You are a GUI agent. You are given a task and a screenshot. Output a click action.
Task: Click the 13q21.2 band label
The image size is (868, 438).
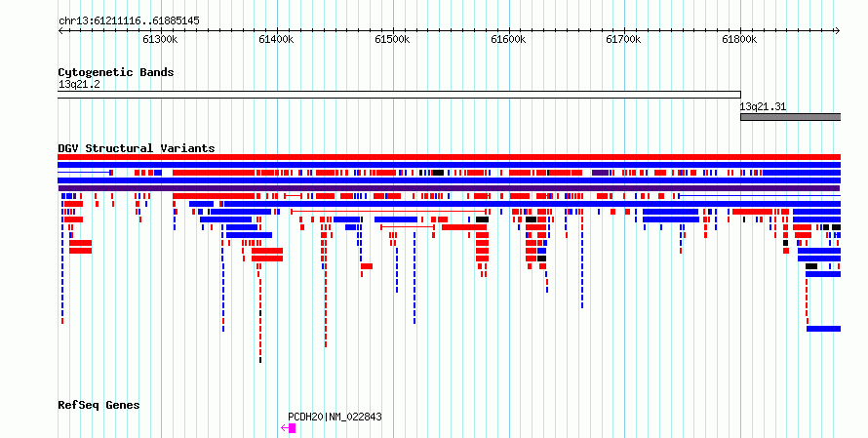(x=79, y=85)
